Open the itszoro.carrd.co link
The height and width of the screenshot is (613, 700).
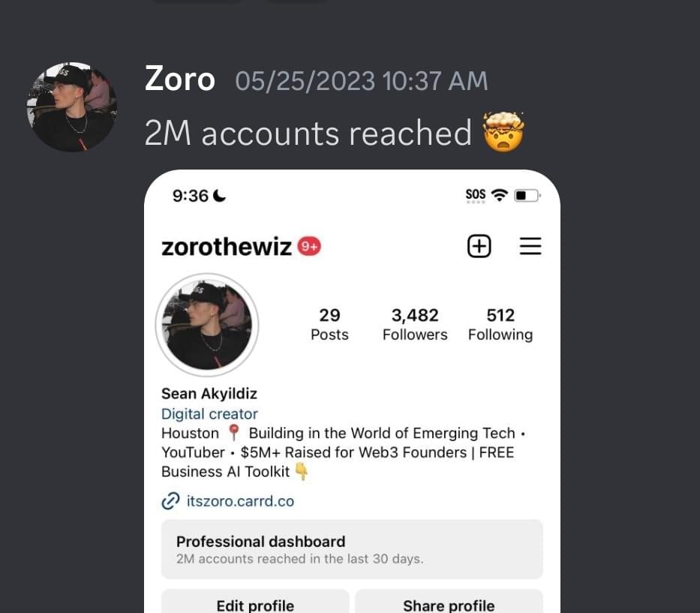[x=240, y=500]
